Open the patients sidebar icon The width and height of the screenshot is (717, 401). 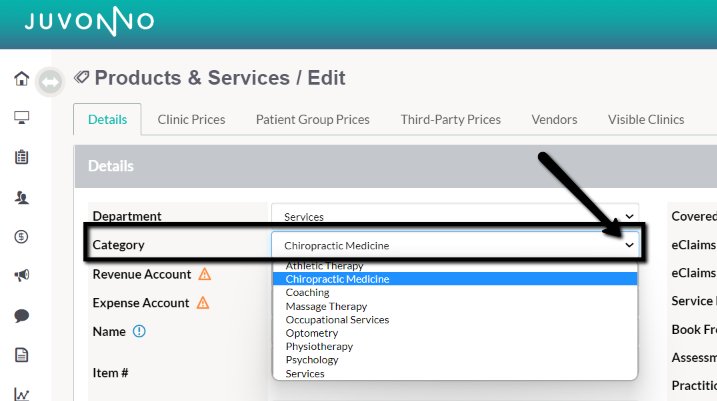(x=21, y=197)
